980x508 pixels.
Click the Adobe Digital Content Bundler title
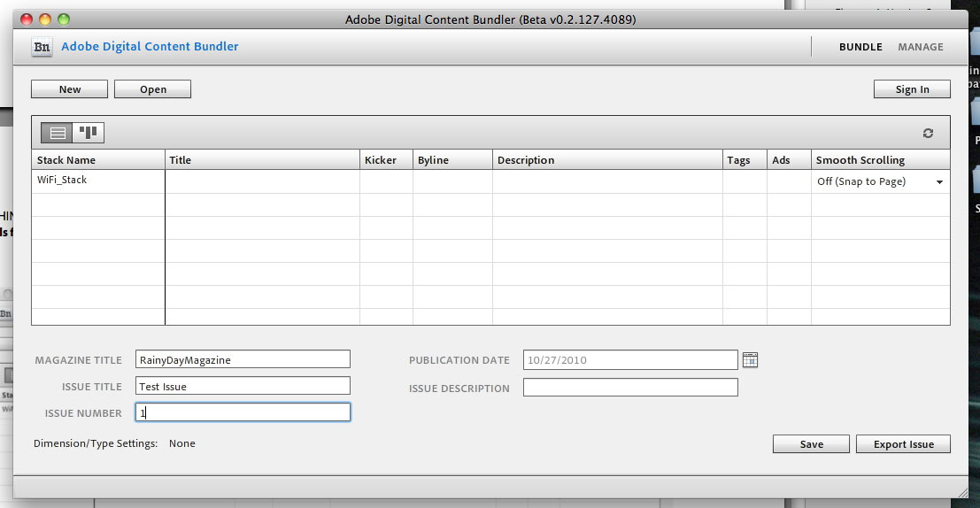click(x=150, y=46)
